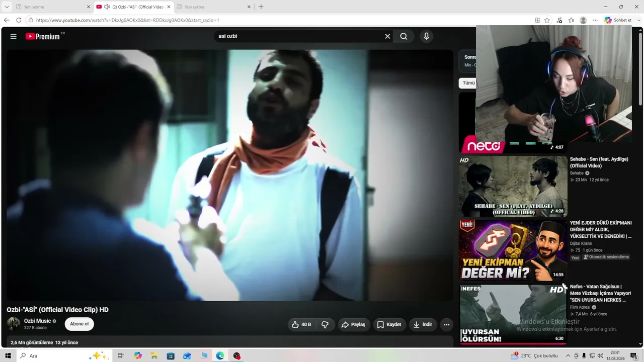Dislike the Ozbi video
Viewport: 644px width, 362px height.
[325, 325]
